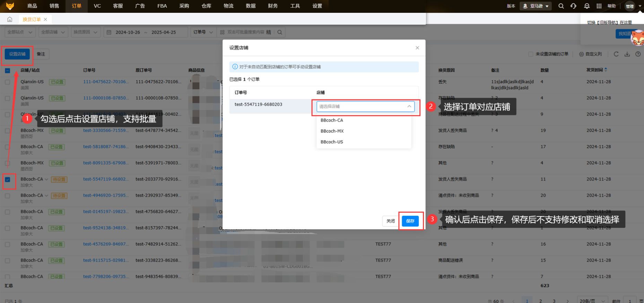Open 自定义列 column settings

click(x=591, y=54)
